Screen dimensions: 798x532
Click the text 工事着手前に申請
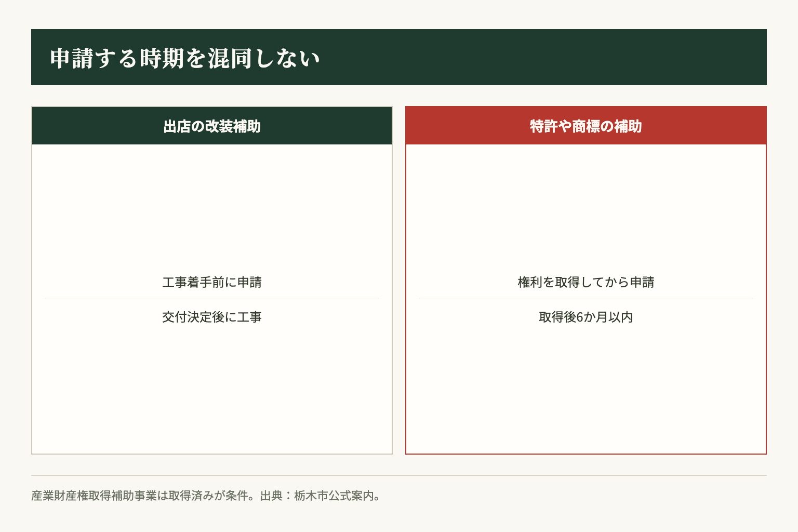(x=212, y=282)
